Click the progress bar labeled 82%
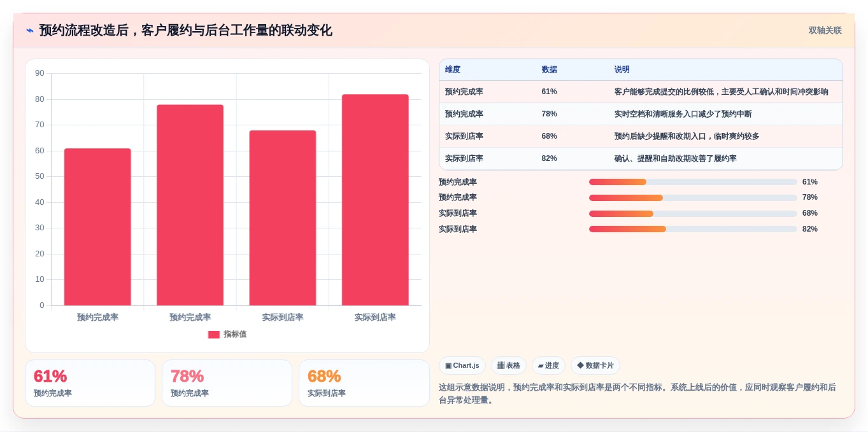868x432 pixels. tap(693, 229)
